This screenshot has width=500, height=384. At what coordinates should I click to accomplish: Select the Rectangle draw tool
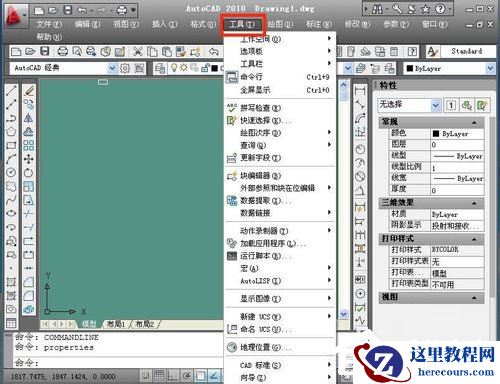point(11,145)
